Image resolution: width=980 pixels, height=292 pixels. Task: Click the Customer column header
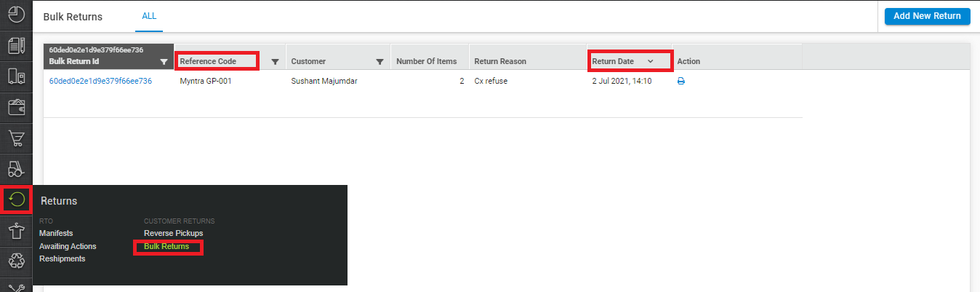tap(308, 61)
